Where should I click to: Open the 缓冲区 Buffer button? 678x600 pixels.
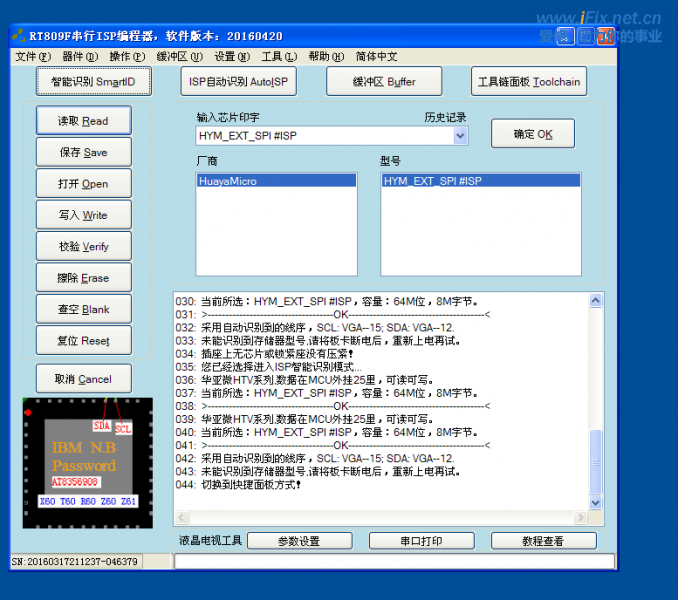[384, 81]
